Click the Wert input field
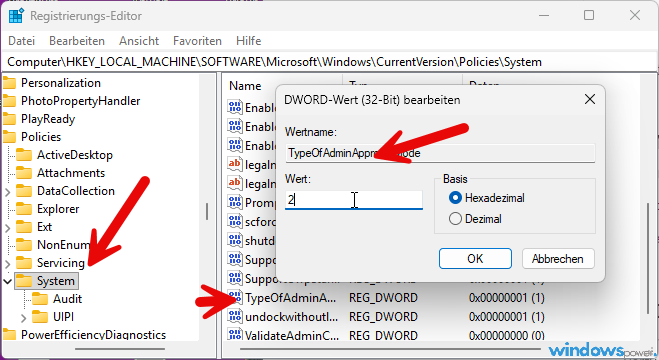Screen dimensions: 659x360 tap(354, 200)
